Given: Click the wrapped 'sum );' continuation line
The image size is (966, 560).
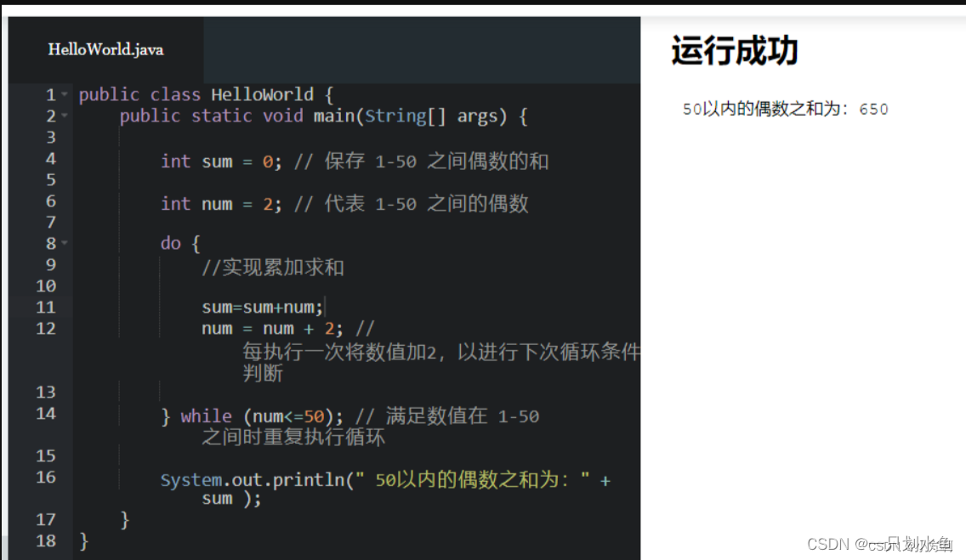Looking at the screenshot, I should pos(231,499).
